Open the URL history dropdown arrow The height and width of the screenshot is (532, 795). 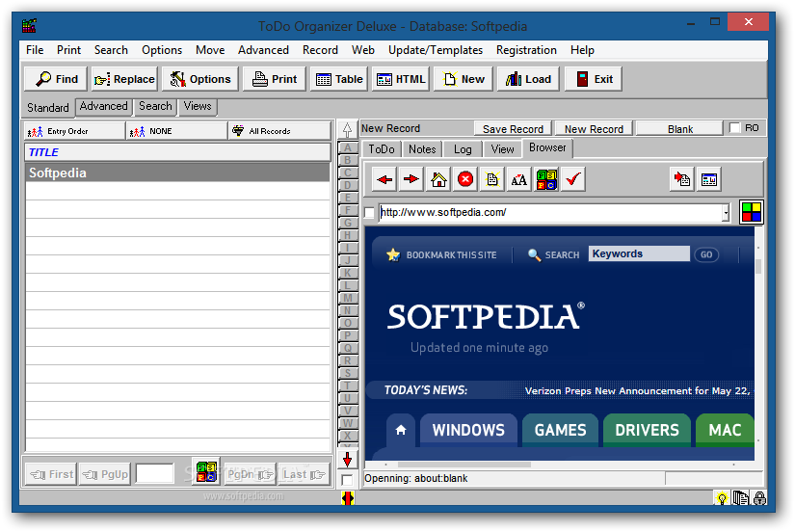click(x=726, y=213)
